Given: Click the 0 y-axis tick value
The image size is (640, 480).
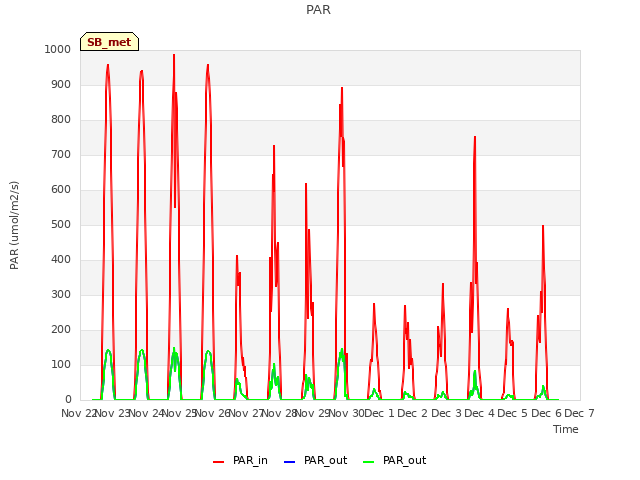Looking at the screenshot, I should (x=68, y=400).
